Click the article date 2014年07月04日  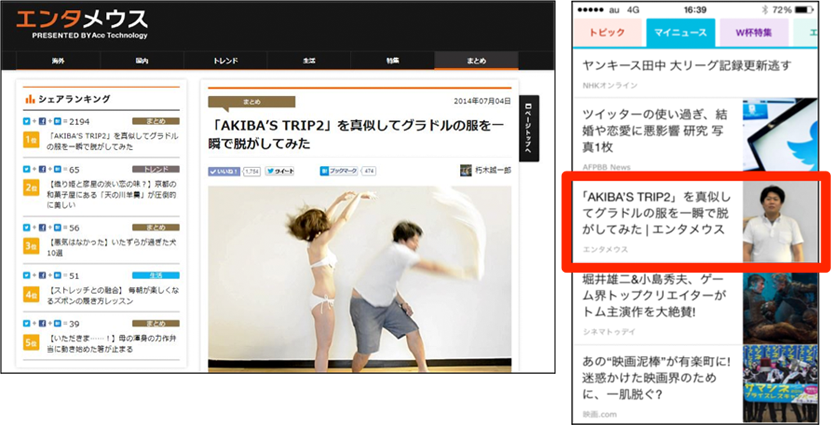pos(482,101)
